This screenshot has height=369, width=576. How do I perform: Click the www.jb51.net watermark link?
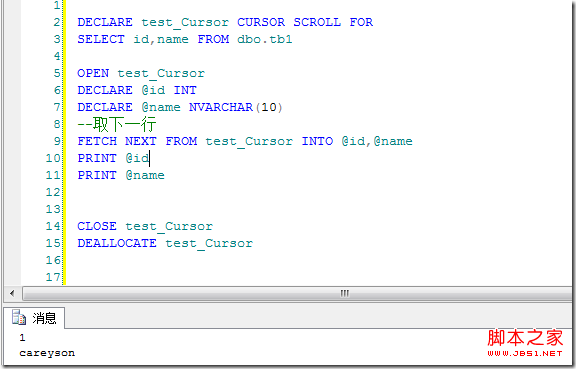[525, 353]
